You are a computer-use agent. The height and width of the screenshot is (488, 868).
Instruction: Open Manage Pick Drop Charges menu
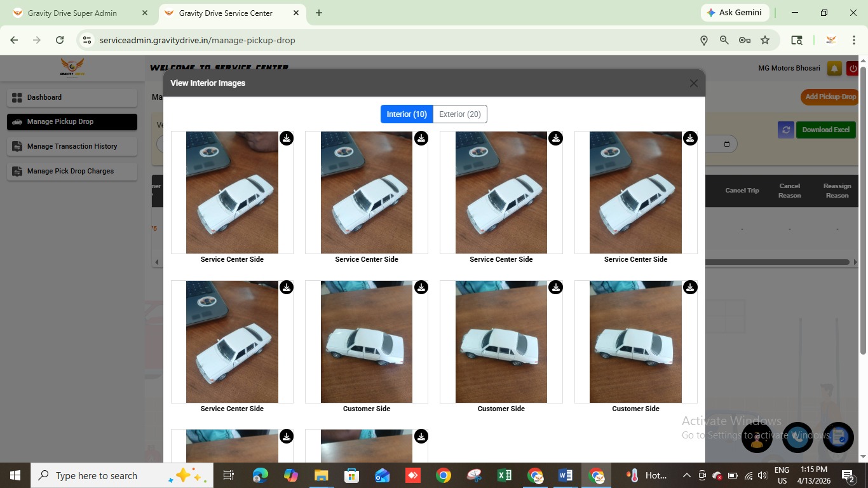(72, 171)
